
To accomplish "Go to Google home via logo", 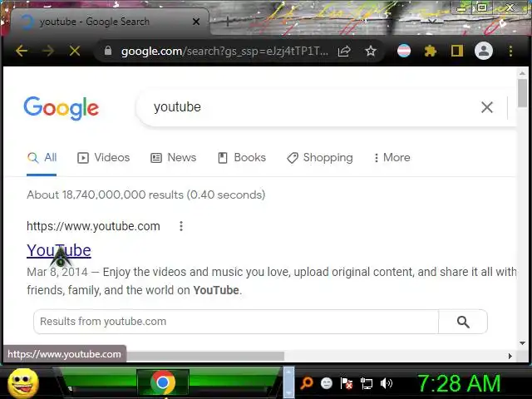I will coord(61,108).
